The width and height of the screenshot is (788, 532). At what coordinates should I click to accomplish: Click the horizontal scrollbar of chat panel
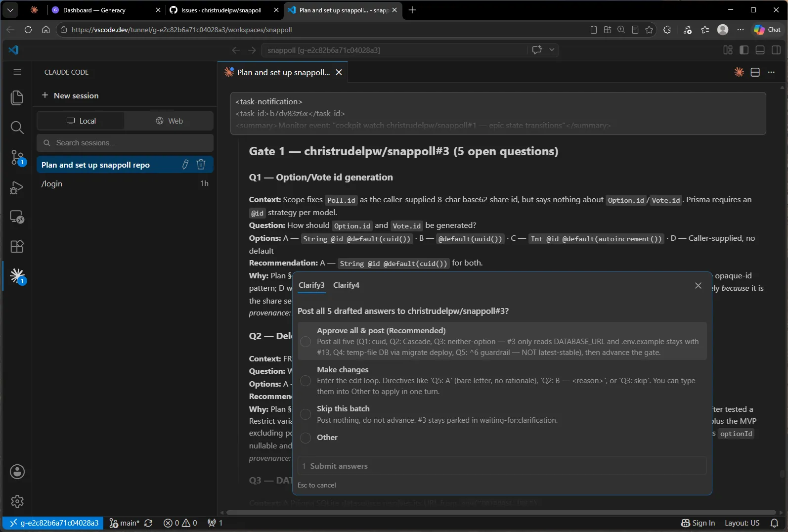(x=502, y=512)
